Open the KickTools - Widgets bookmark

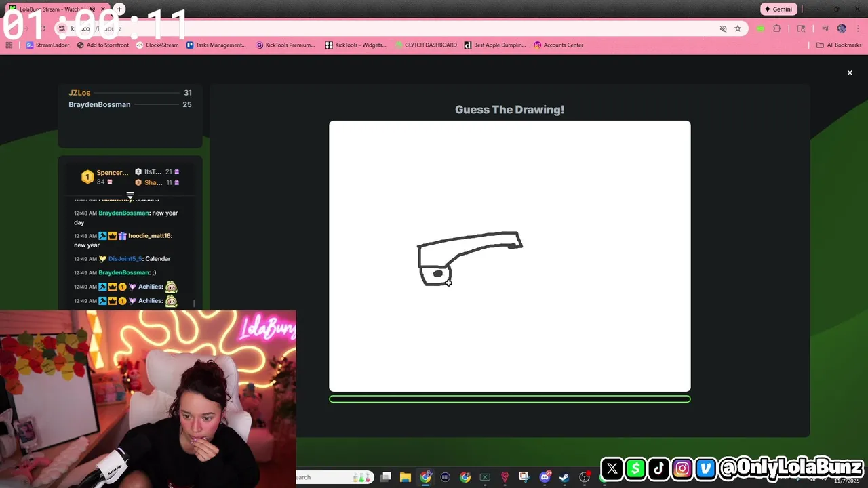[x=355, y=45]
